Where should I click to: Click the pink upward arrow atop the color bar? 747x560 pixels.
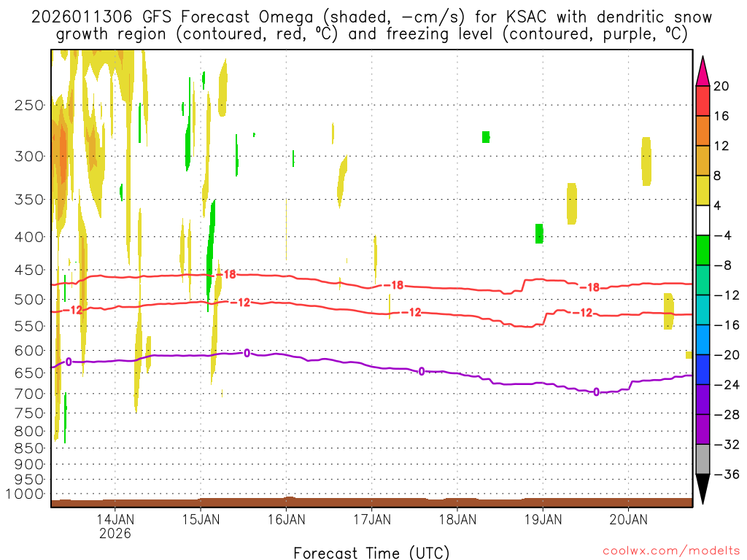coord(703,71)
